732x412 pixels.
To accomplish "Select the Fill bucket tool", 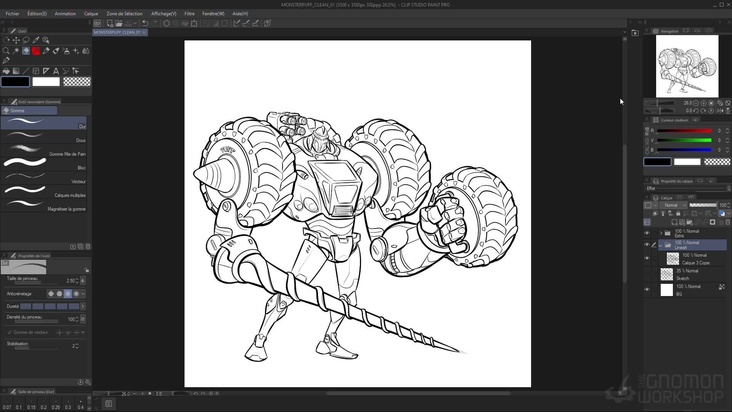I will click(6, 71).
